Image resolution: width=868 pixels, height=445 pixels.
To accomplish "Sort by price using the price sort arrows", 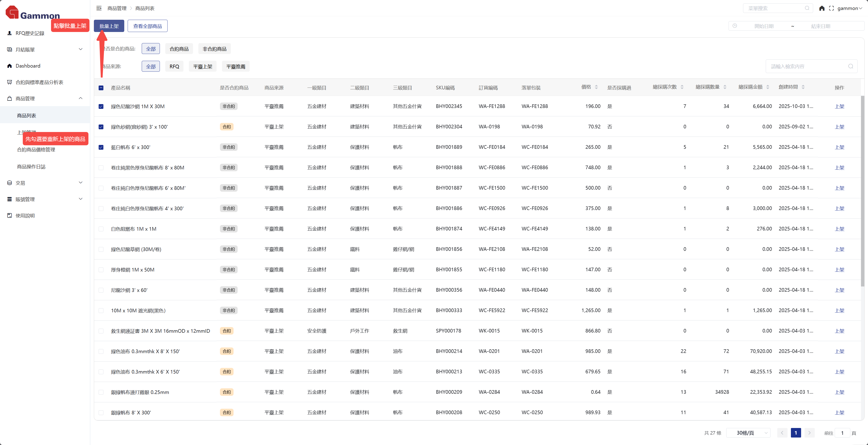I will click(596, 87).
